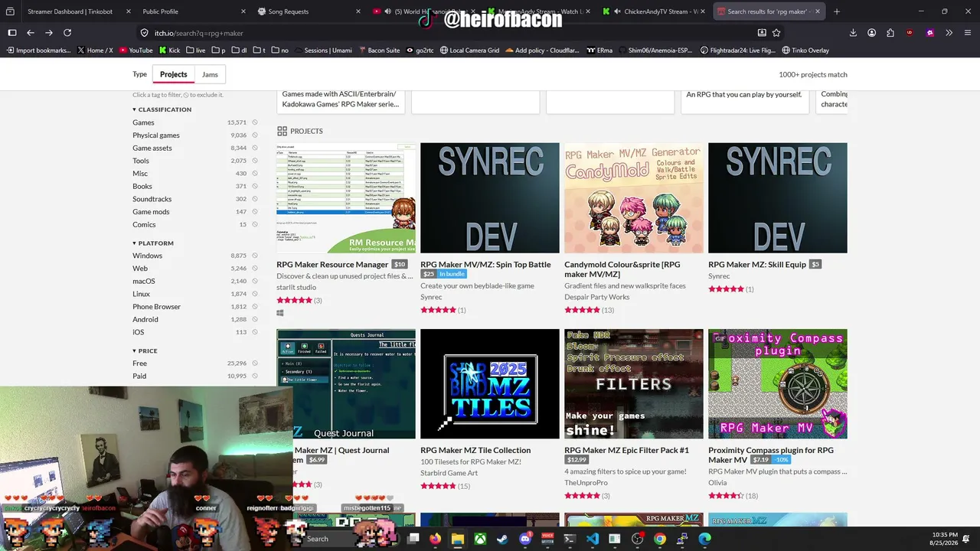This screenshot has height=551, width=980.
Task: Open Visual Studio Code from the taskbar
Action: click(x=593, y=539)
